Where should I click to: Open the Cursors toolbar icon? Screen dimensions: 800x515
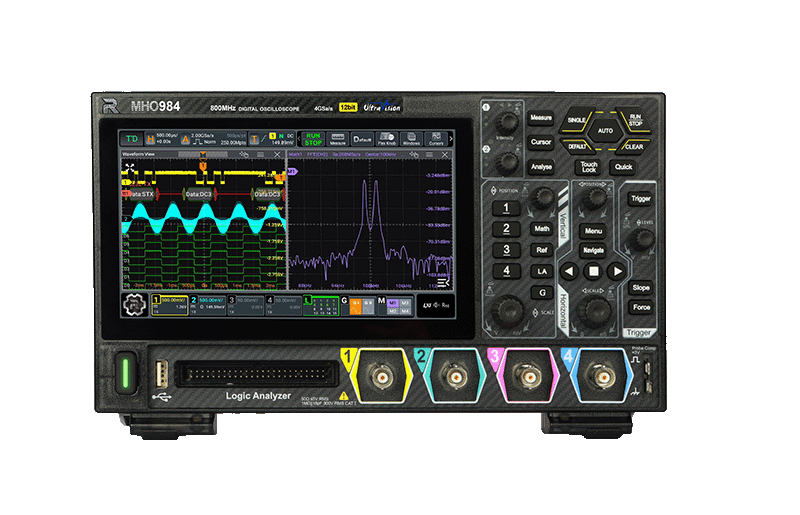[x=436, y=139]
